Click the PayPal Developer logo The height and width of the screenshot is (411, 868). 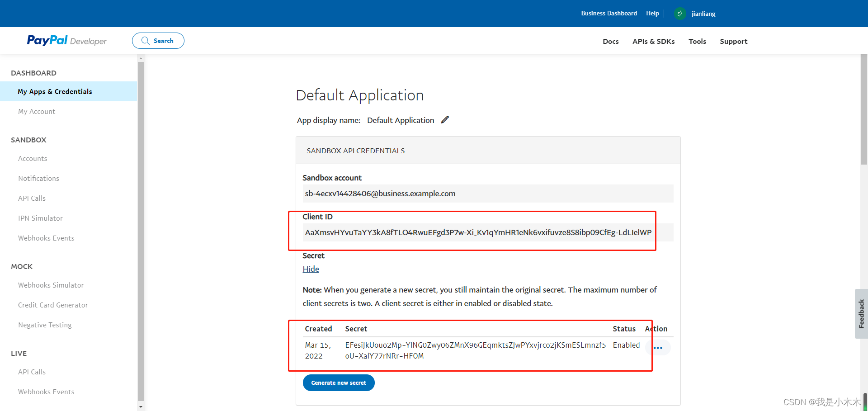(x=66, y=41)
